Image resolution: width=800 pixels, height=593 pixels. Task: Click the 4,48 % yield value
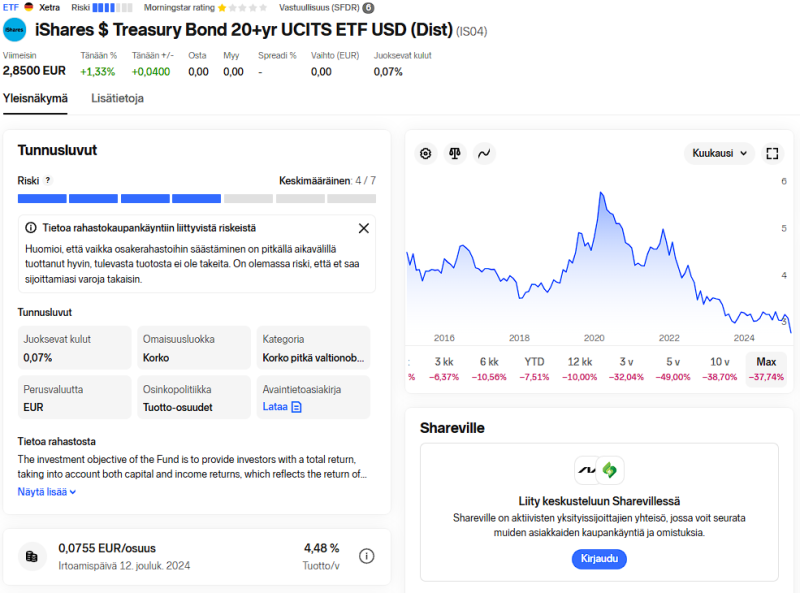[x=321, y=548]
